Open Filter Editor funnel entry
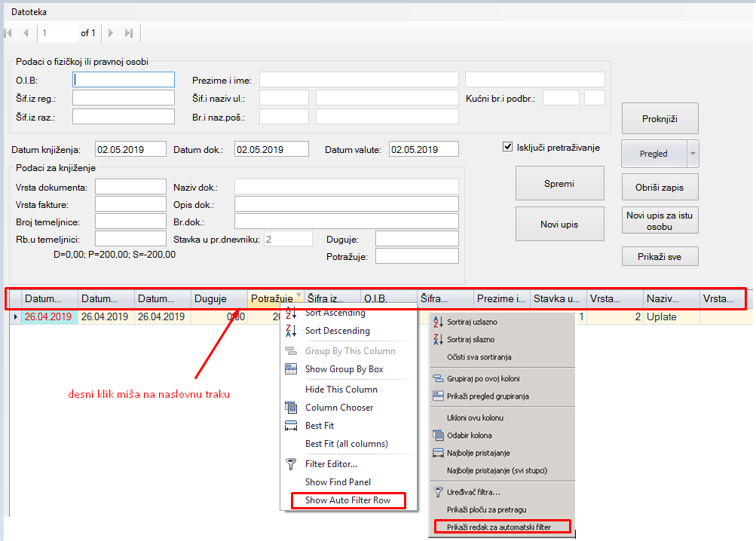This screenshot has width=756, height=541. (x=331, y=464)
